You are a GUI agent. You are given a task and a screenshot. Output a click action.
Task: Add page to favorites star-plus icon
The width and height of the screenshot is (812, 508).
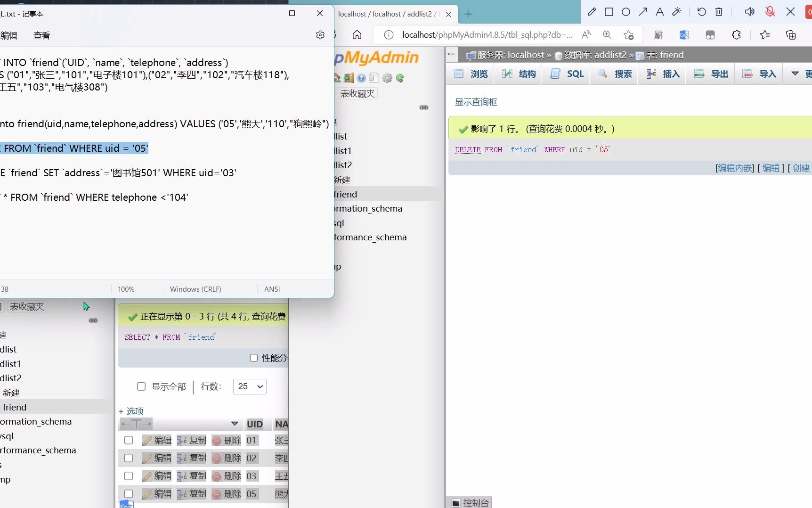coord(628,35)
